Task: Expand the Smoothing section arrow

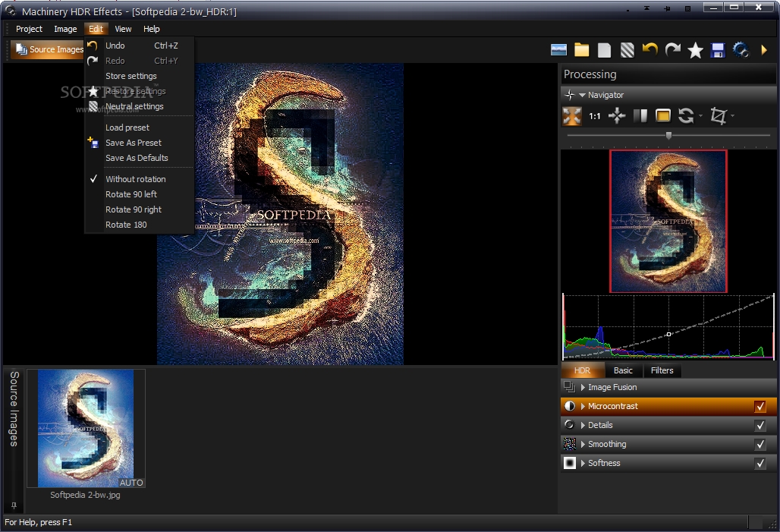Action: coord(583,444)
